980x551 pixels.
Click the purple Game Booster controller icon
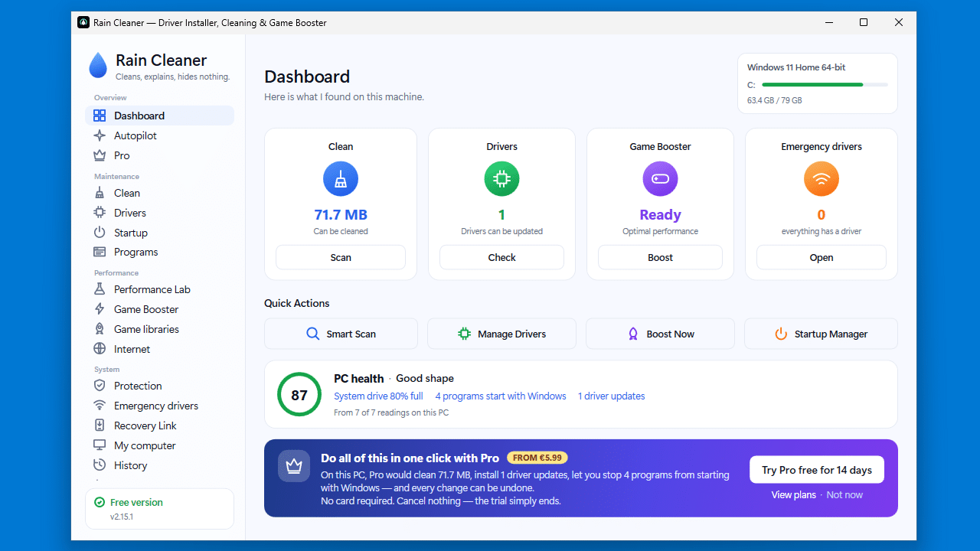pos(660,180)
